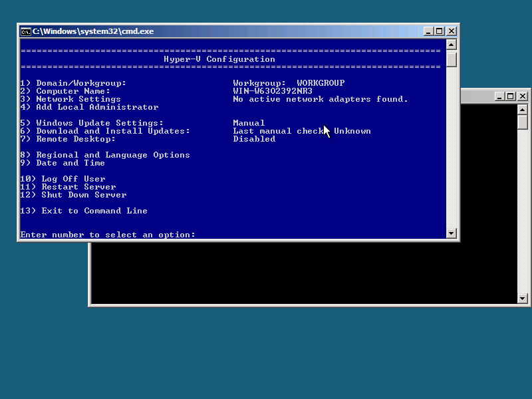Maximize the front cmd.exe window
The width and height of the screenshot is (532, 399).
point(440,31)
